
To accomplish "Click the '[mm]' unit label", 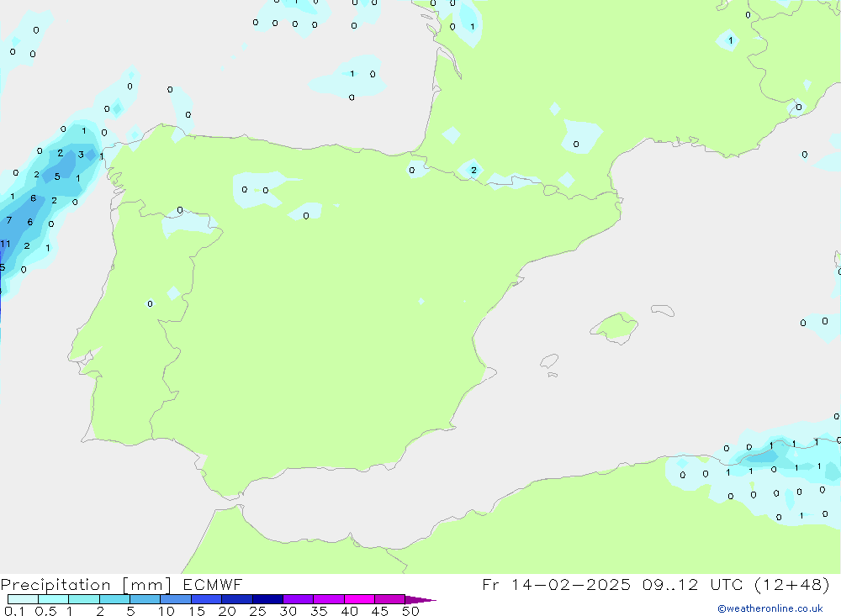I will 146,584.
